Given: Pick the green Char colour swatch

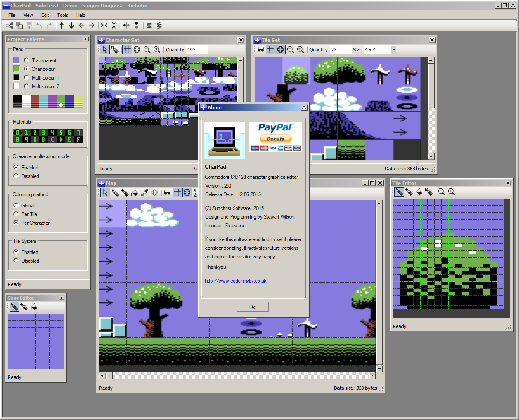Looking at the screenshot, I should [17, 69].
